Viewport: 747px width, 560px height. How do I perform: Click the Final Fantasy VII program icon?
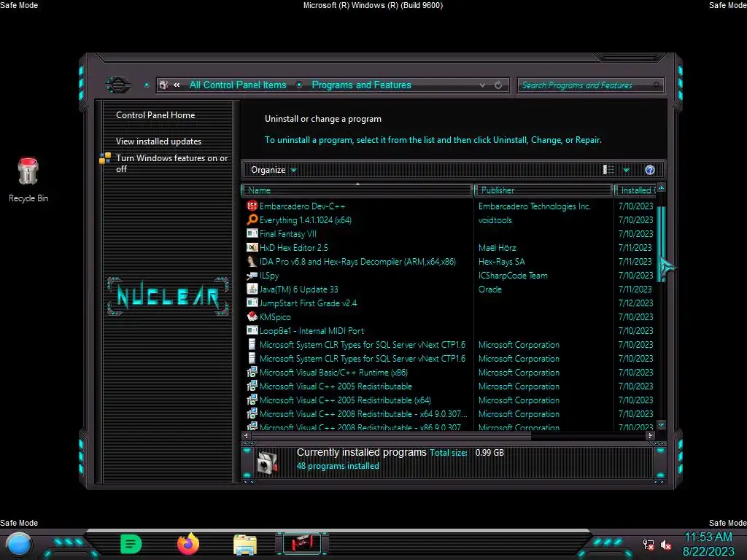pos(252,233)
